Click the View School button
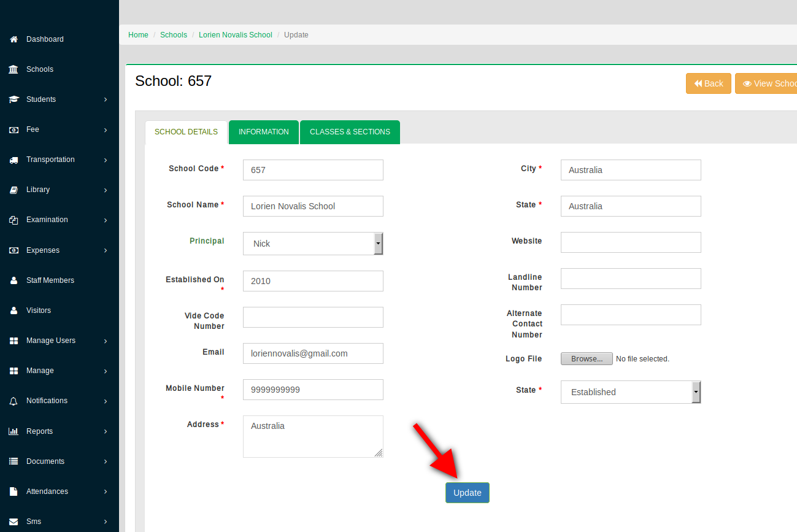 766,83
